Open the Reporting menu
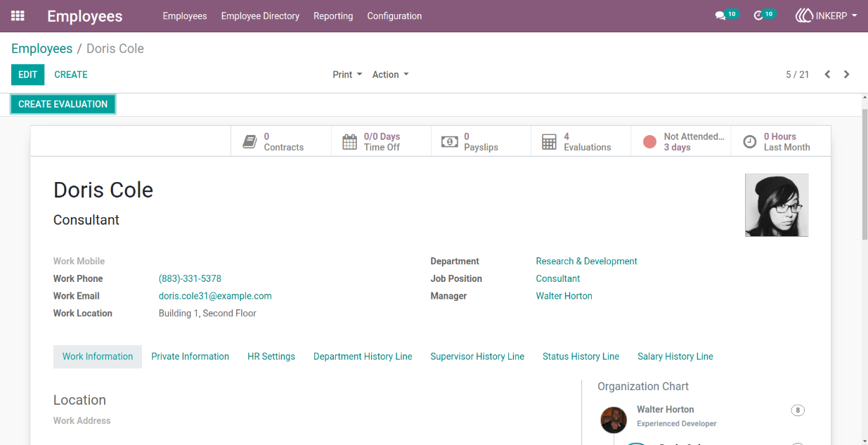This screenshot has height=445, width=868. (x=333, y=15)
